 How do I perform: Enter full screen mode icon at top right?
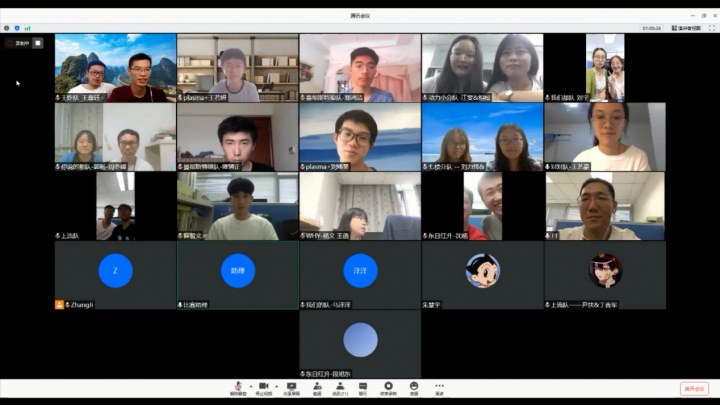tap(711, 29)
